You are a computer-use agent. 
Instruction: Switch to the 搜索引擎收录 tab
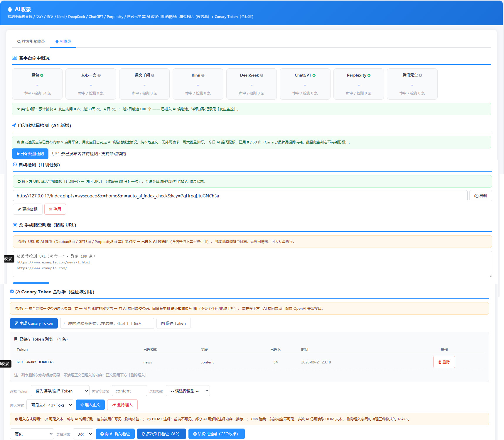point(31,42)
